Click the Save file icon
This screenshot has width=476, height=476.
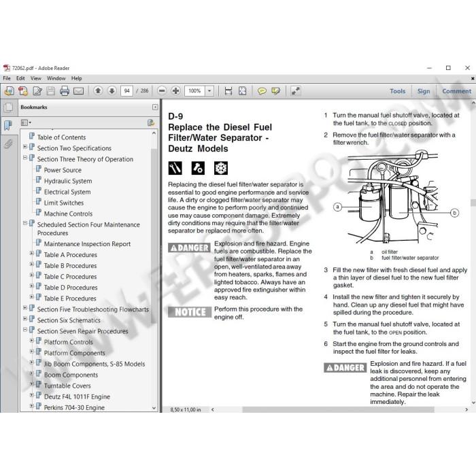[51, 90]
